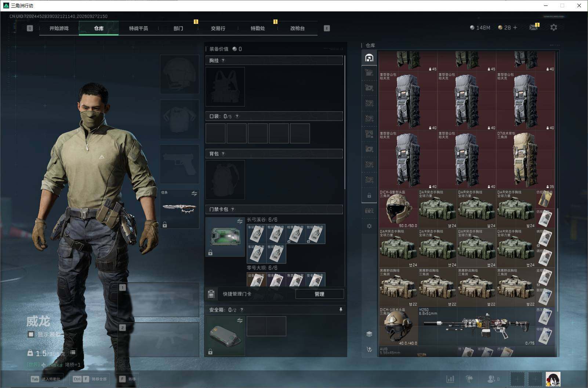Open the weight details list icon

pos(73,352)
